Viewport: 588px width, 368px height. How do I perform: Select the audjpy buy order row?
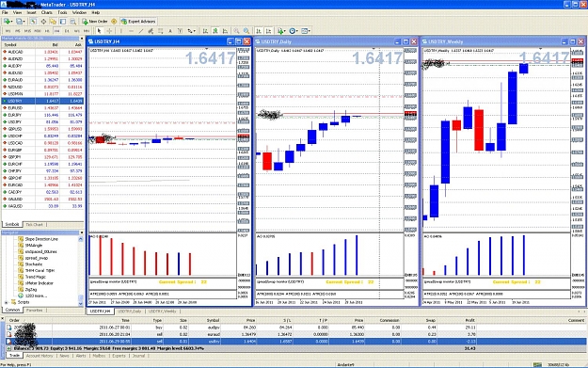pyautogui.click(x=296, y=328)
